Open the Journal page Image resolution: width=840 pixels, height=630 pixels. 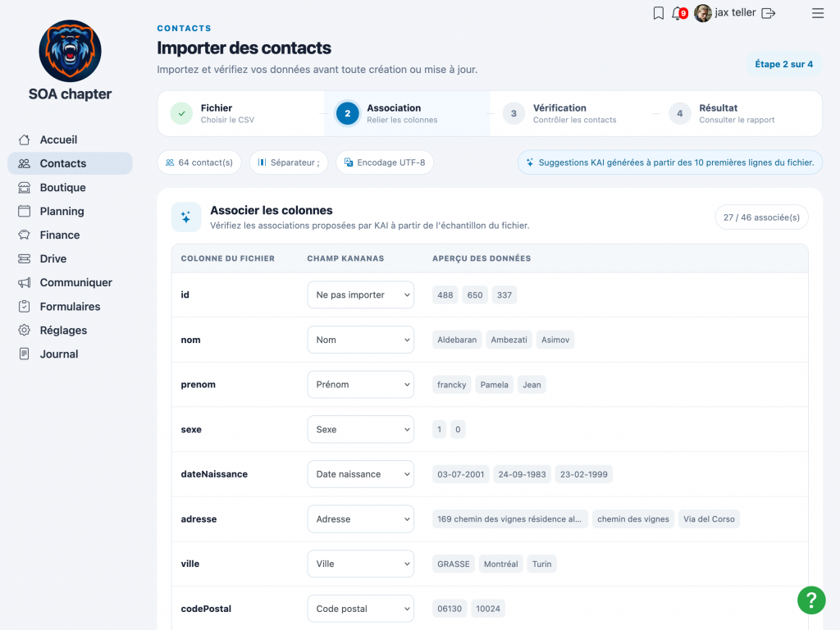[71, 354]
